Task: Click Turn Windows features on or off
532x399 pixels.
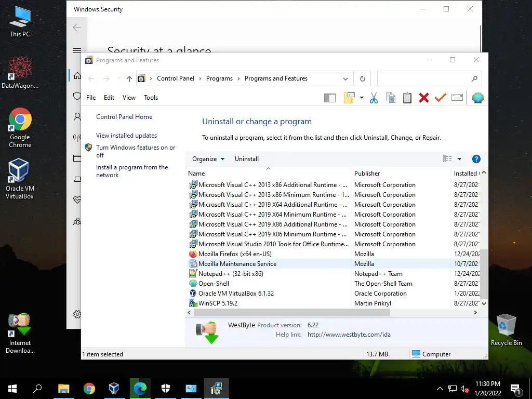Action: (x=136, y=151)
